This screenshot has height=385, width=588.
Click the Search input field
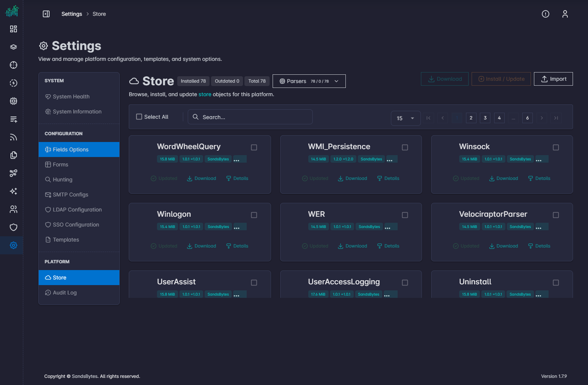tap(250, 117)
